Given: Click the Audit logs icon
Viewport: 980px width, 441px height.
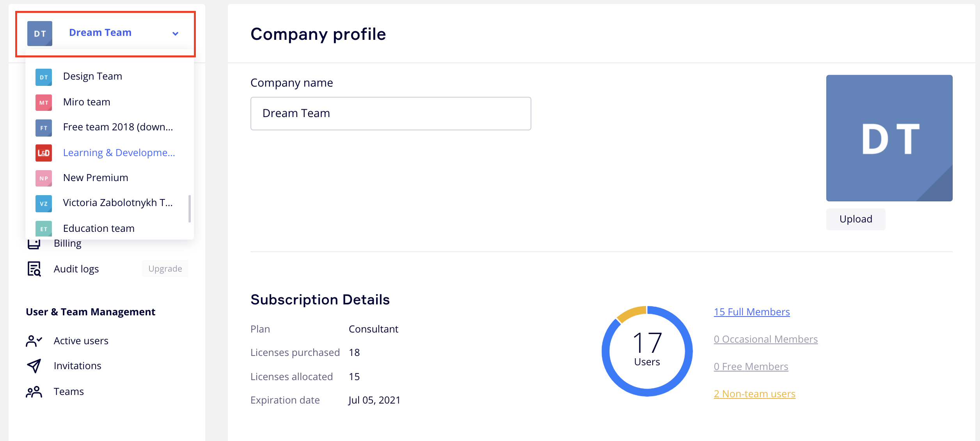Looking at the screenshot, I should point(34,269).
